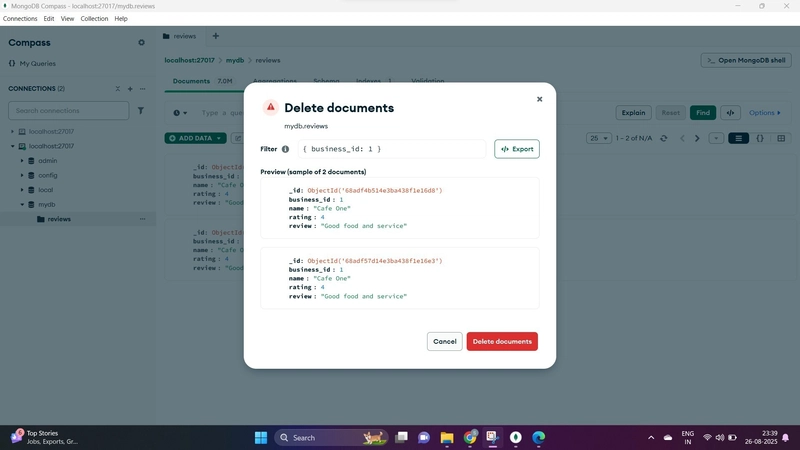
Task: Click the Filter info icon
Action: 285,149
